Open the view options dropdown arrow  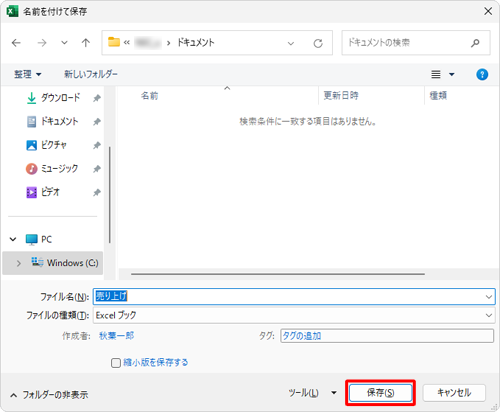(452, 74)
